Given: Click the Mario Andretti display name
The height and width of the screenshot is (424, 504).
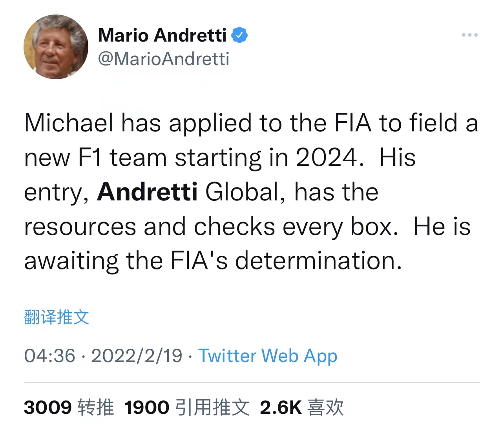Looking at the screenshot, I should (162, 35).
